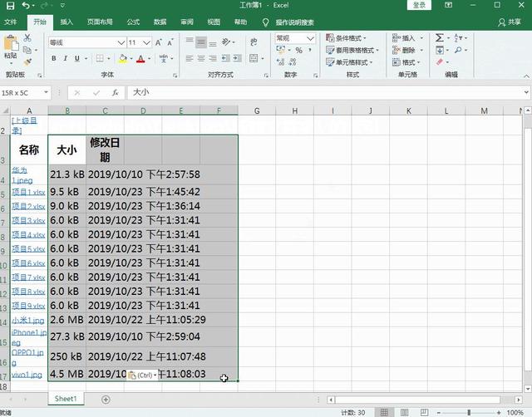Add a new sheet with plus button
The image size is (532, 417).
pyautogui.click(x=106, y=400)
